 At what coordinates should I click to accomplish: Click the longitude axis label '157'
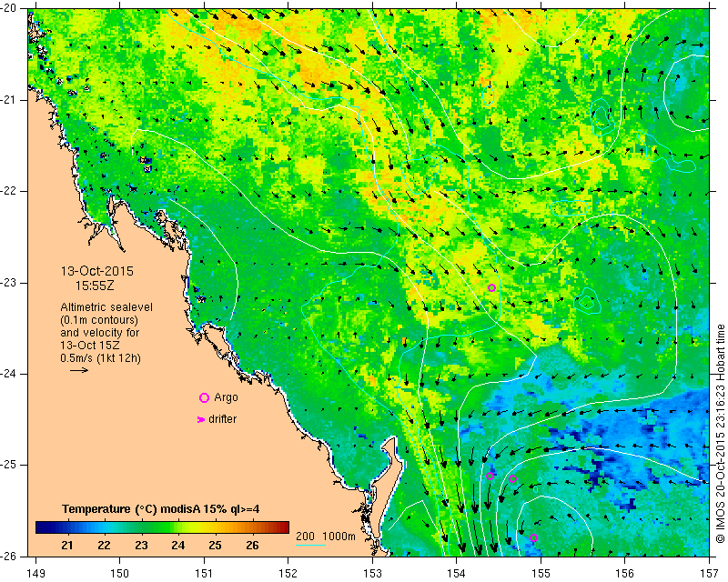pyautogui.click(x=710, y=574)
